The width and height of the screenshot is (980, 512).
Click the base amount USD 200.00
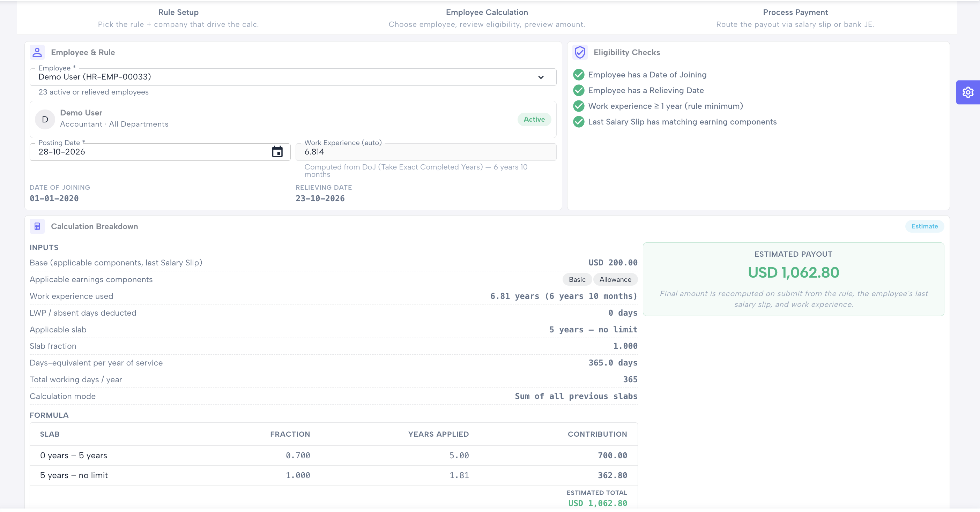[613, 263]
